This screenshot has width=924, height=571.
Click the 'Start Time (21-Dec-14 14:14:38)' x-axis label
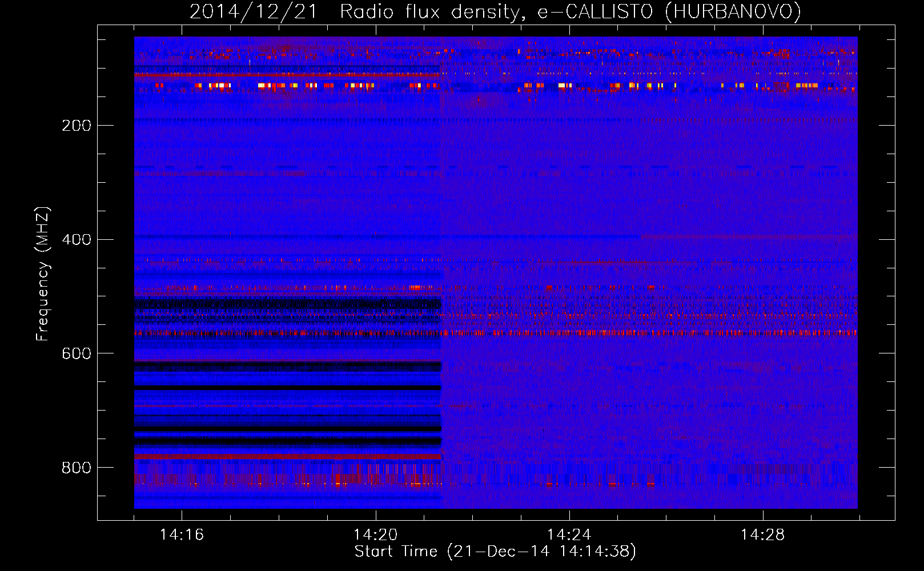coord(495,552)
